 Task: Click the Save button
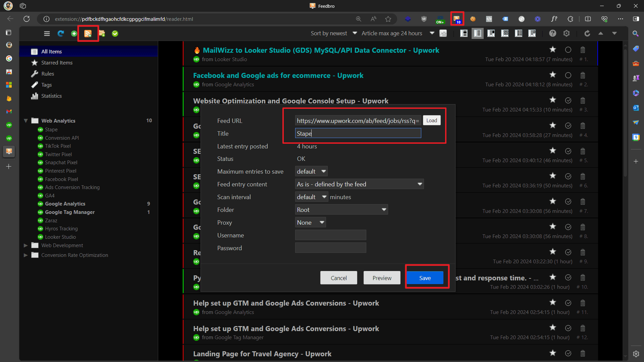pyautogui.click(x=425, y=278)
